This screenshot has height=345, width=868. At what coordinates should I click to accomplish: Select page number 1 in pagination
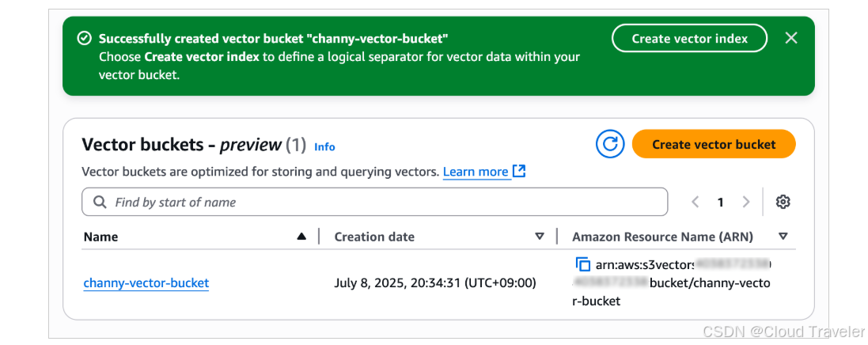click(x=720, y=202)
